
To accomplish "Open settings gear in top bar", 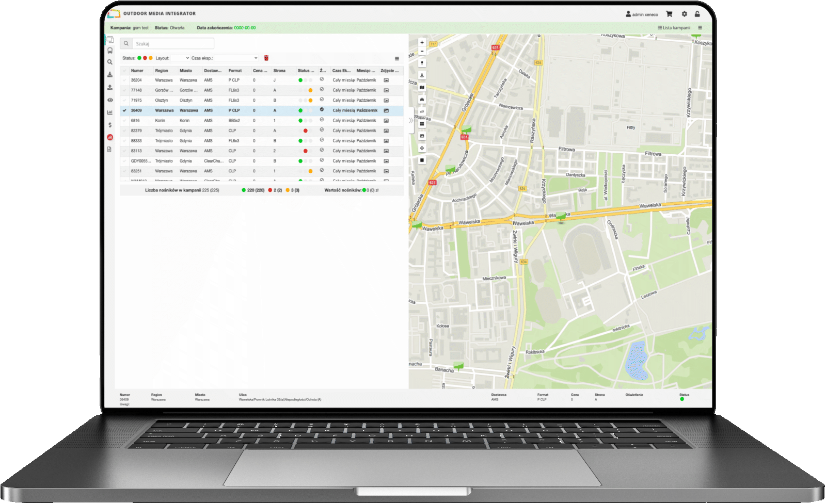I will pyautogui.click(x=684, y=14).
